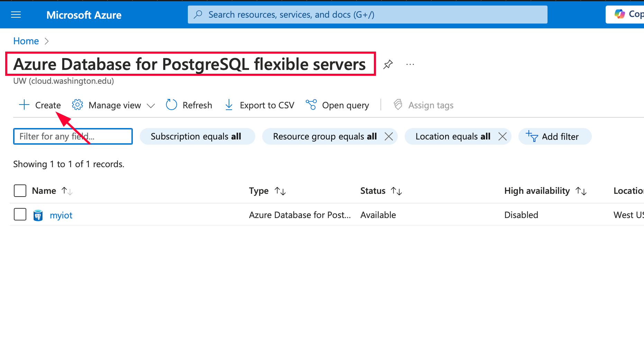Click the breadcrumb chevron after Home
This screenshot has height=353, width=644.
(x=47, y=41)
